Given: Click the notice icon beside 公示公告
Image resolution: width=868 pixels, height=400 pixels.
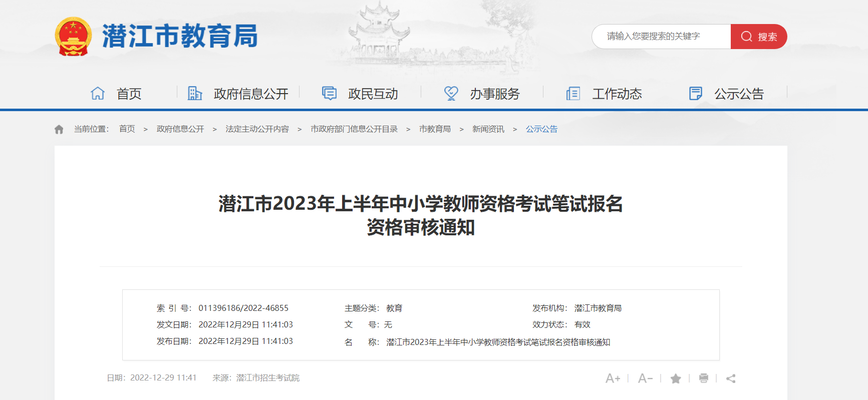Looking at the screenshot, I should click(x=696, y=94).
